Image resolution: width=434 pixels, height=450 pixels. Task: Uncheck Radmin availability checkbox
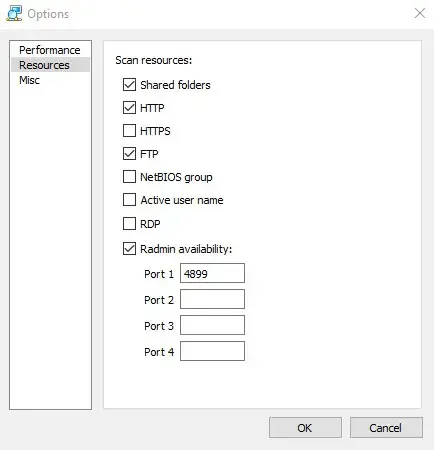coord(129,249)
